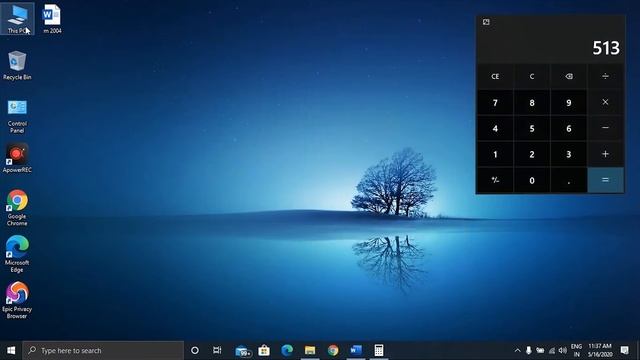
Task: Click the decimal point key in Calculator
Action: (x=569, y=180)
